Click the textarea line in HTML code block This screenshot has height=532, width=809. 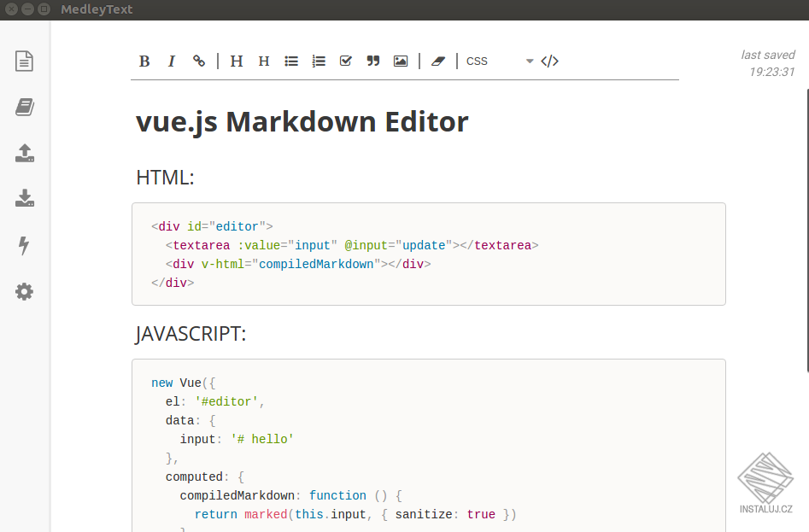tap(352, 245)
